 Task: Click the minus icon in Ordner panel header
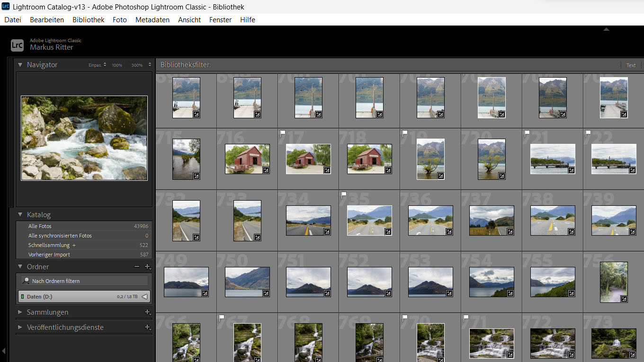137,267
